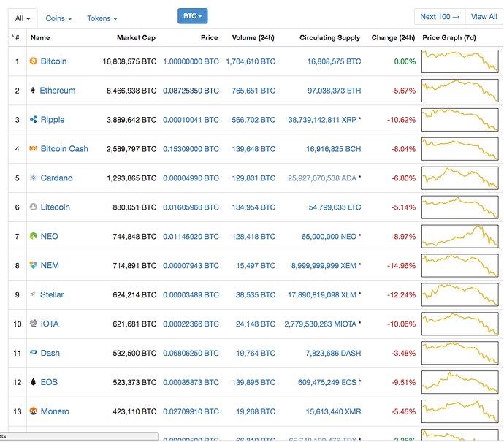Click Monero price 0.02709910 BTC
Image resolution: width=504 pixels, height=442 pixels.
[191, 411]
